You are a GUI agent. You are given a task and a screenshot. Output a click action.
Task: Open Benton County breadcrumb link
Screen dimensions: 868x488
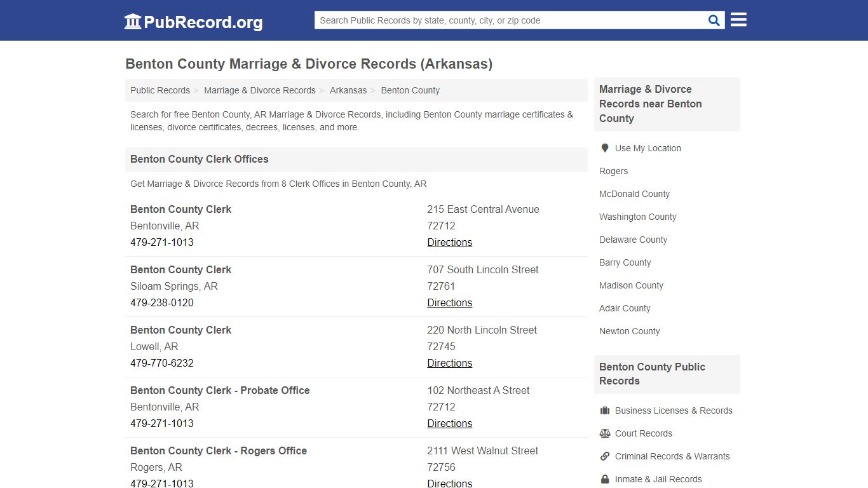(x=410, y=90)
